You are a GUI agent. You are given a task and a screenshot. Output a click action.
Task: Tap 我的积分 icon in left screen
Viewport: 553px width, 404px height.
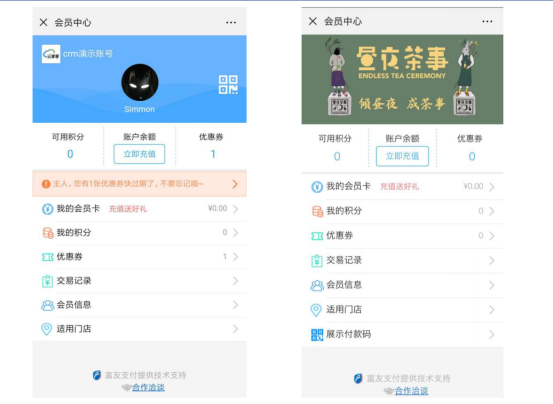pyautogui.click(x=48, y=233)
